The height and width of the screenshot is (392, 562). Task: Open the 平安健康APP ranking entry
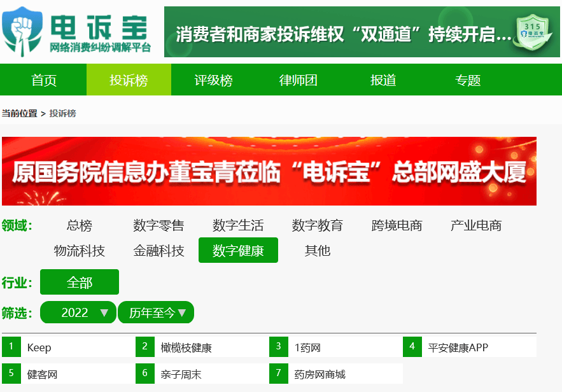pos(458,347)
